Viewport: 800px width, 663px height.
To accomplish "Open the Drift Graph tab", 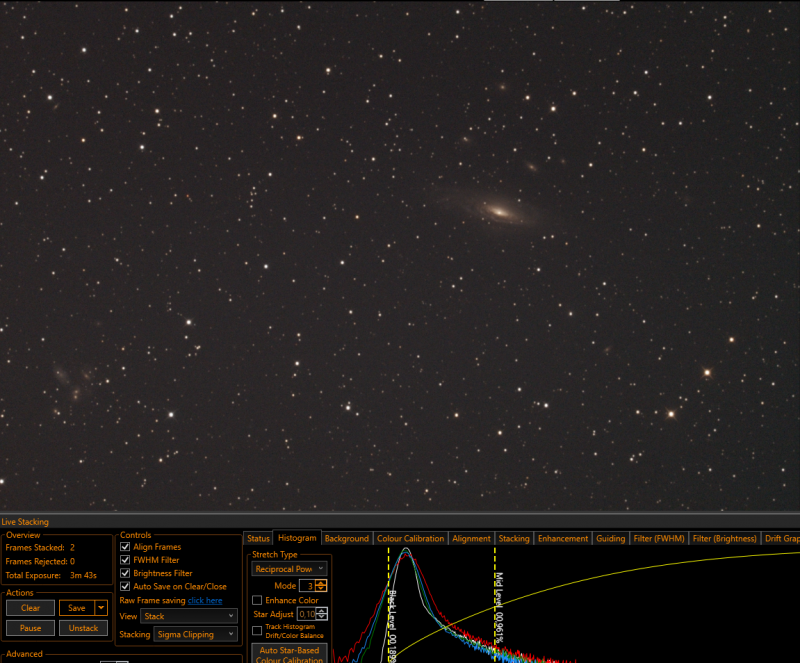I will pos(781,538).
